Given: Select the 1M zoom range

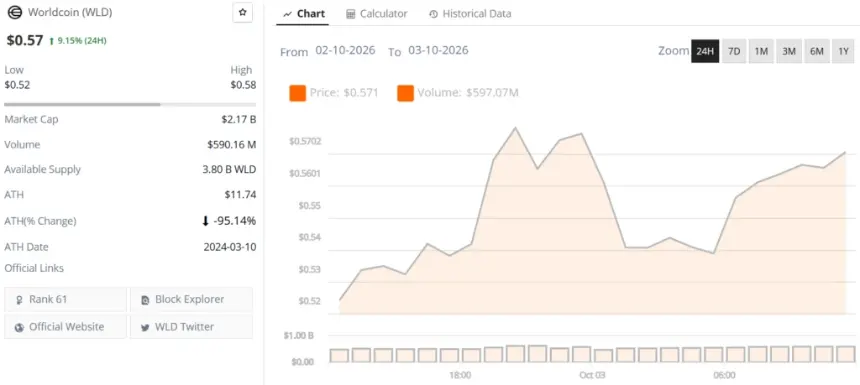Looking at the screenshot, I should pos(761,51).
